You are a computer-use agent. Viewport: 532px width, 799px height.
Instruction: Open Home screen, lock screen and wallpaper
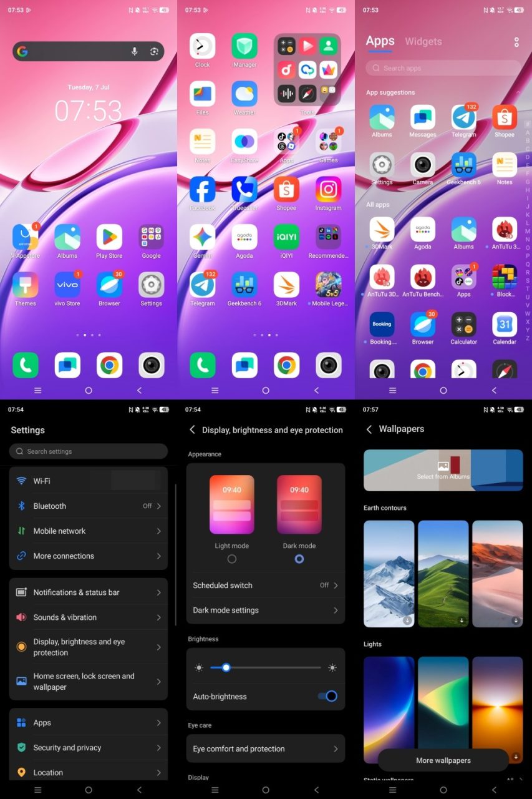pyautogui.click(x=89, y=682)
